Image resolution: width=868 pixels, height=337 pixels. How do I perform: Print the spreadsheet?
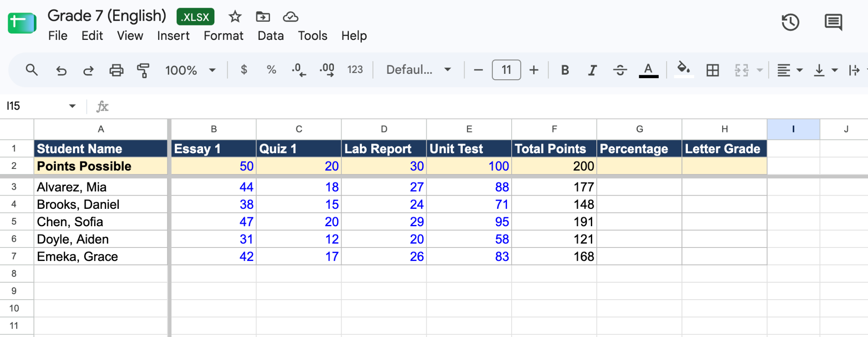[116, 70]
